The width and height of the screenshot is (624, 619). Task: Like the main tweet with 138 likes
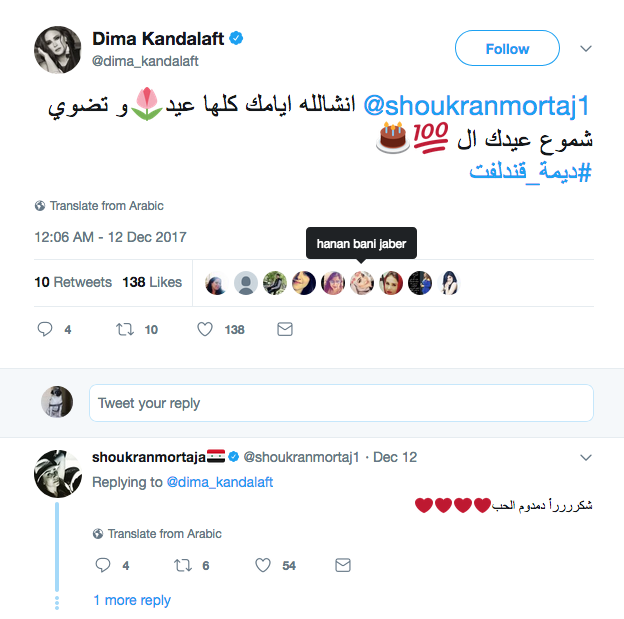(205, 329)
